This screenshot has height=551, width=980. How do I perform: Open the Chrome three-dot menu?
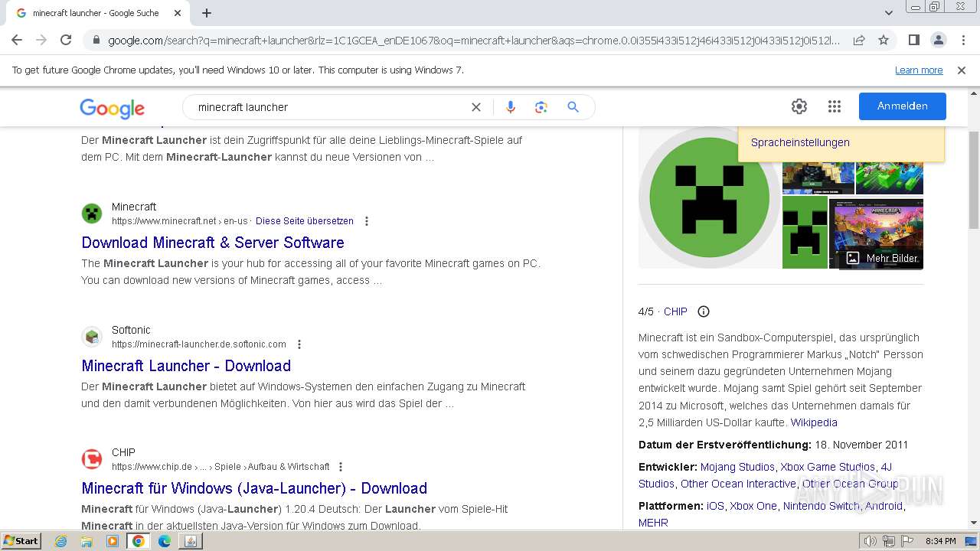(x=962, y=40)
